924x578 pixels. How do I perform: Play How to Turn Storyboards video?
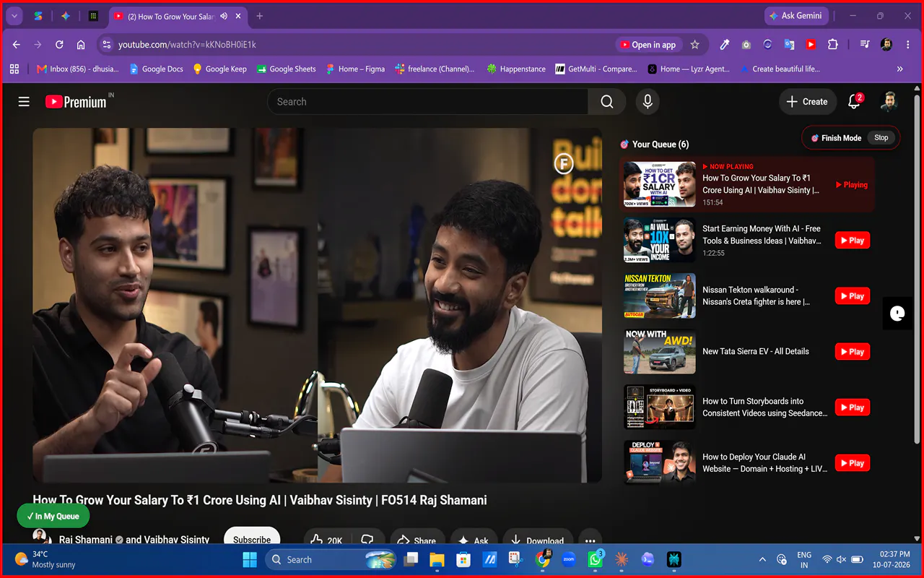click(852, 407)
